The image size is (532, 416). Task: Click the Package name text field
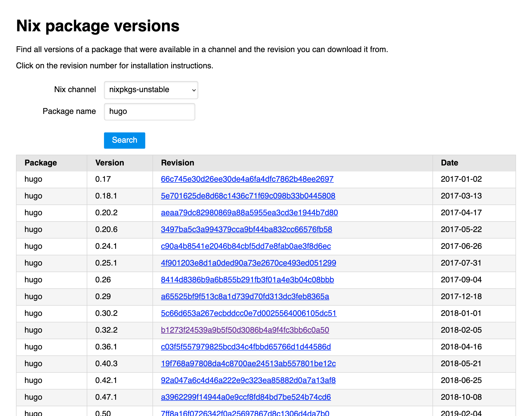(x=149, y=111)
